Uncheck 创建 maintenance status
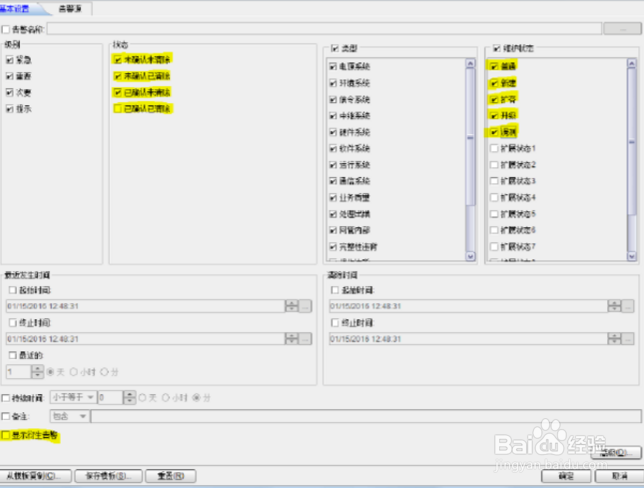This screenshot has width=644, height=488. (x=494, y=83)
